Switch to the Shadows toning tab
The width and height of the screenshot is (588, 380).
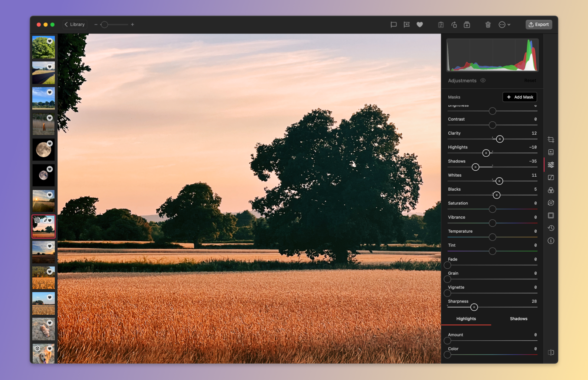coord(519,319)
